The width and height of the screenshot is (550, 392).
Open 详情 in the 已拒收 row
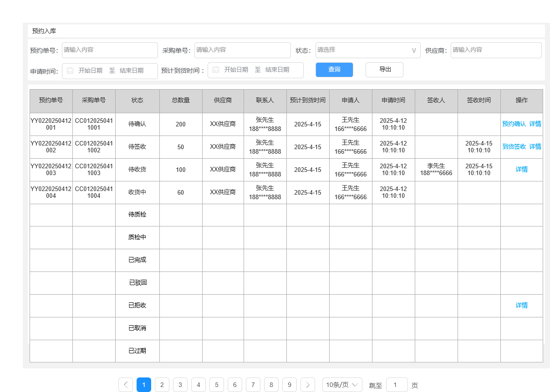tap(522, 306)
